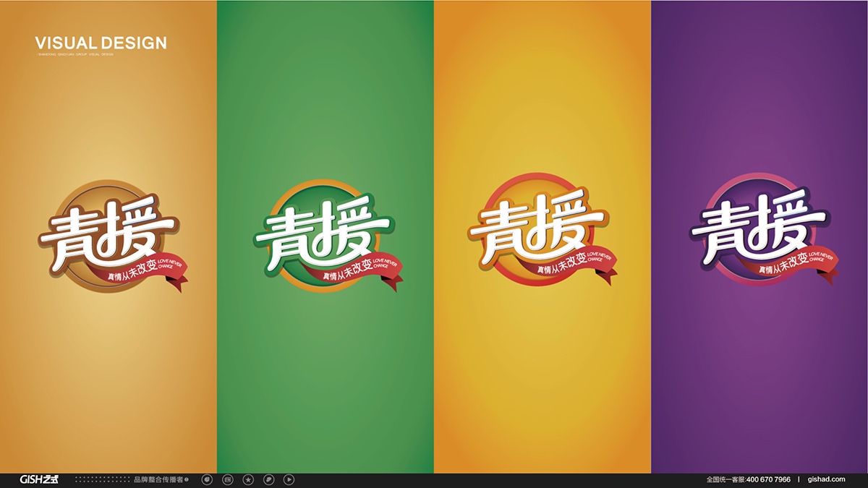Click the dotted grid pattern in footer
The height and width of the screenshot is (488, 868).
tap(101, 479)
